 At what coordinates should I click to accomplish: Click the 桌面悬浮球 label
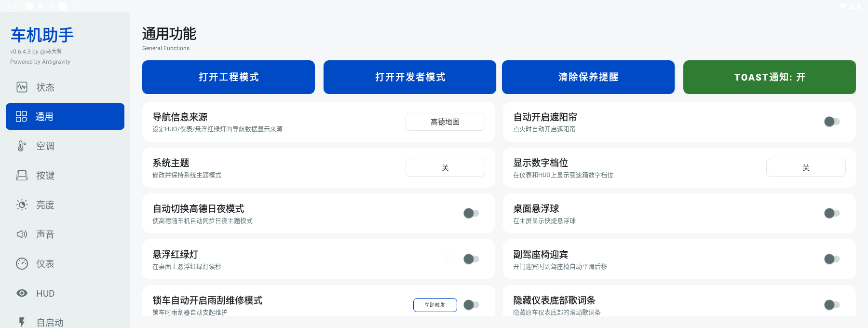[x=536, y=209]
